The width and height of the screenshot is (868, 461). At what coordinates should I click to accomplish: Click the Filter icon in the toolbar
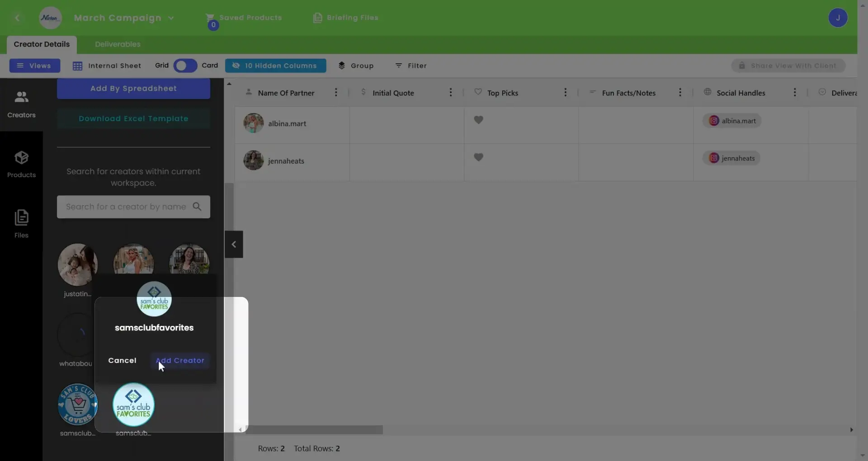pos(411,66)
